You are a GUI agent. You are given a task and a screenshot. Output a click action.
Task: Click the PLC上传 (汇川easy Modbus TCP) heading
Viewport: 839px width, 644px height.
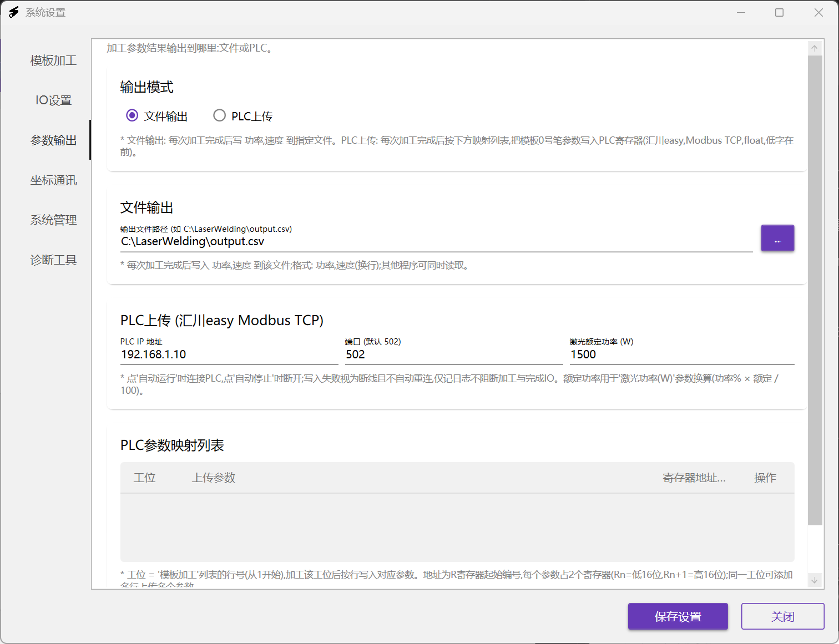point(222,321)
